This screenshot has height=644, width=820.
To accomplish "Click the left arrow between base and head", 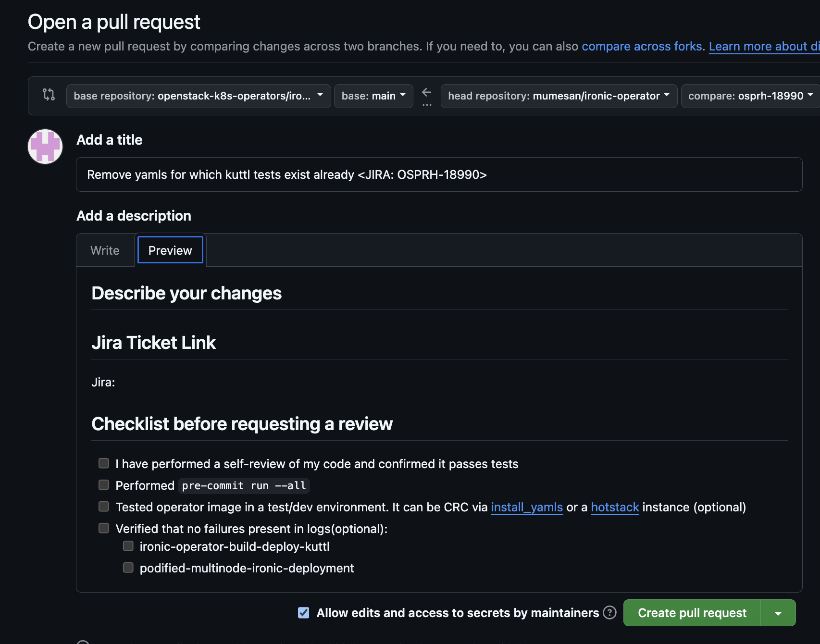I will [x=426, y=92].
